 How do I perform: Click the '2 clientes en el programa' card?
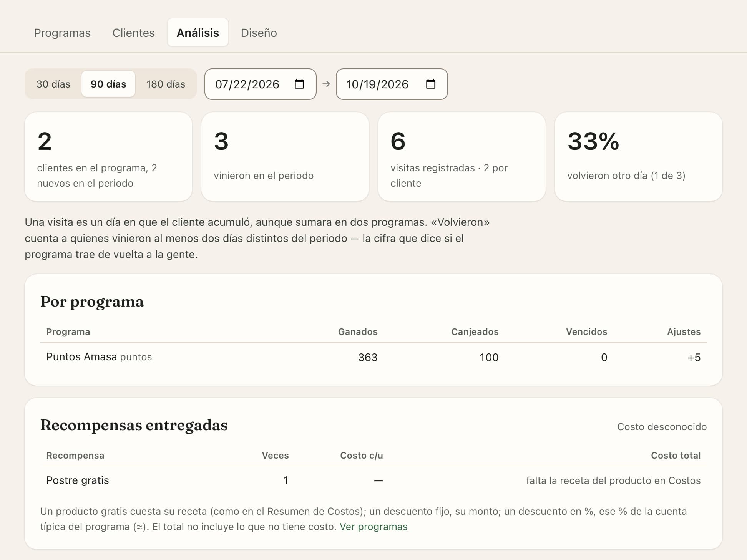(x=108, y=157)
